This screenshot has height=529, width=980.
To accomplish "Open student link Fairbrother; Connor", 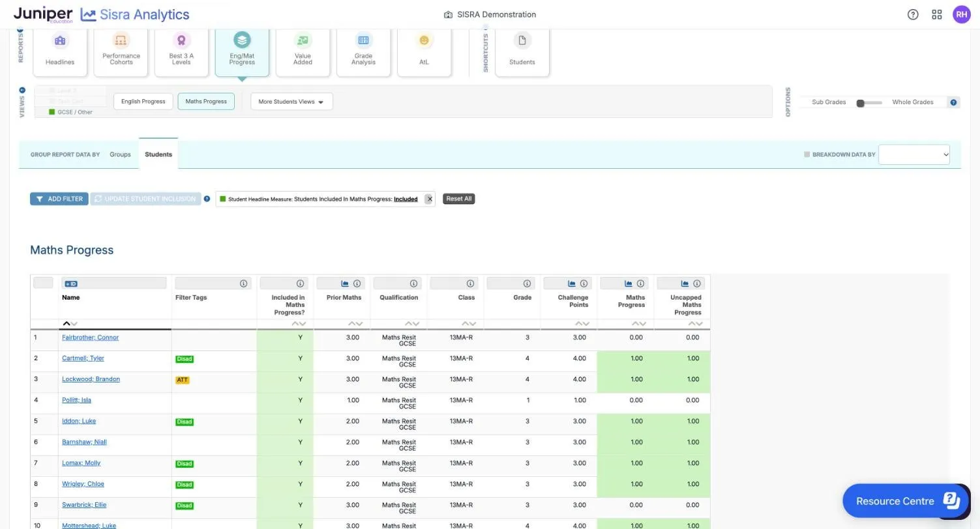I will coord(90,337).
